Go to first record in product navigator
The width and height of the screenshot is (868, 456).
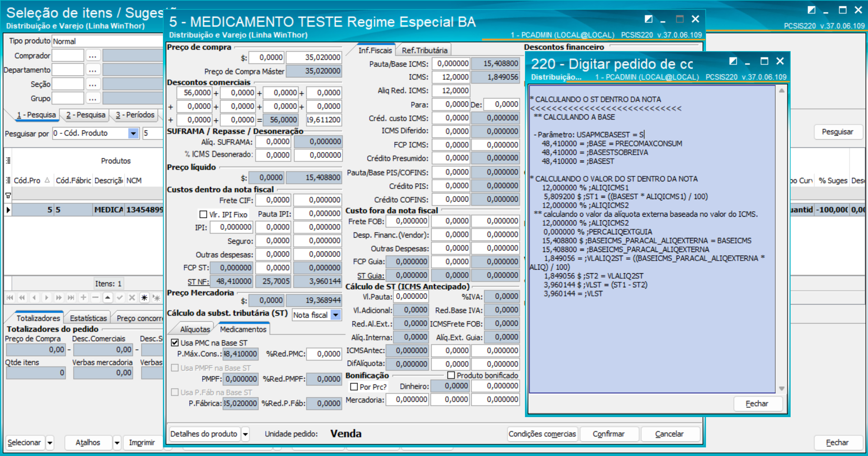click(10, 298)
